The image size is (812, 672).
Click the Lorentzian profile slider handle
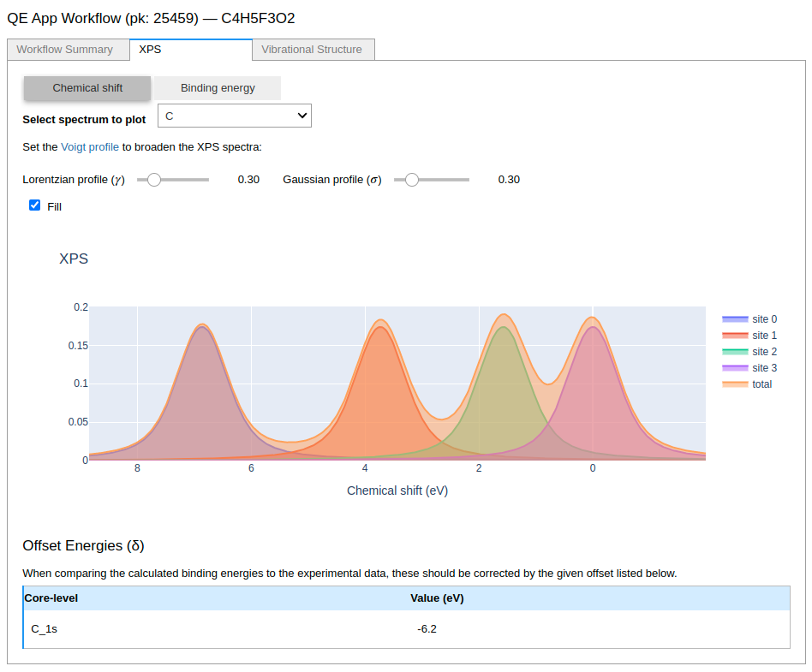pos(154,180)
